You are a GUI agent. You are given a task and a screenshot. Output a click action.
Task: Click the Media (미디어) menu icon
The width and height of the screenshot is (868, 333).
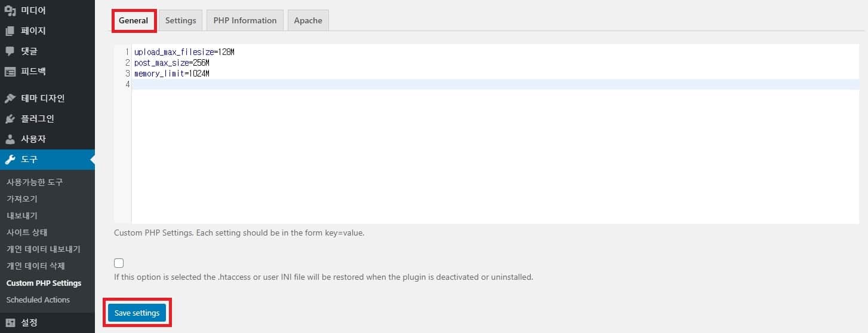click(x=10, y=10)
